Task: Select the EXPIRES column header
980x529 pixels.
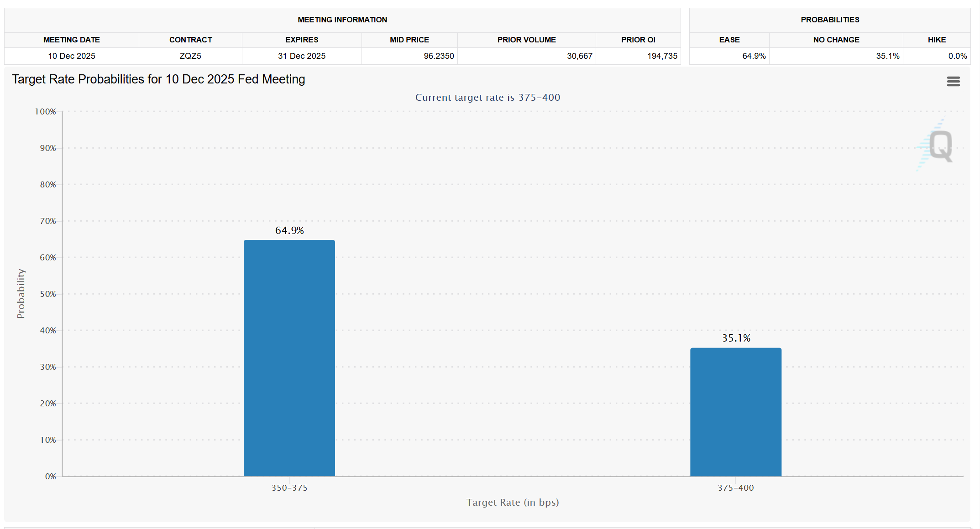Action: 302,40
